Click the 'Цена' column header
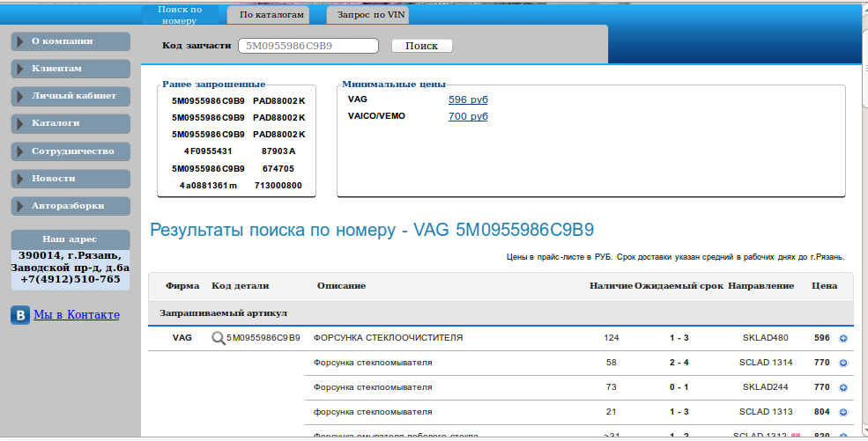This screenshot has height=441, width=868. [x=824, y=286]
